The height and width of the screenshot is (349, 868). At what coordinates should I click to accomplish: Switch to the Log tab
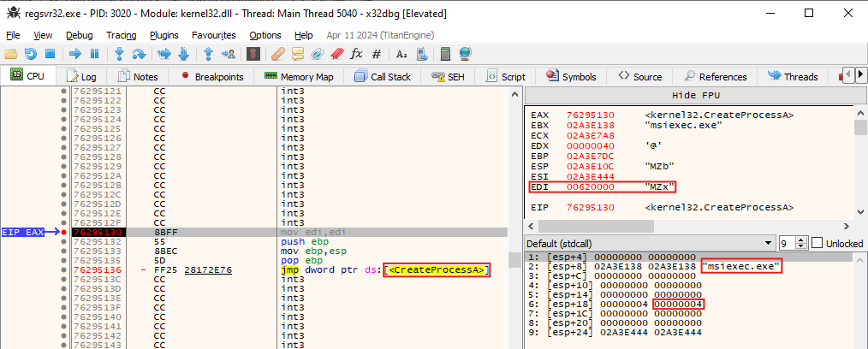click(81, 77)
